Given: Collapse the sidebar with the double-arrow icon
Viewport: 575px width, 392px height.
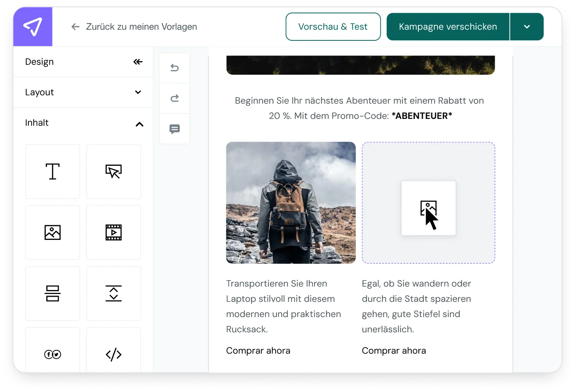Looking at the screenshot, I should click(138, 62).
